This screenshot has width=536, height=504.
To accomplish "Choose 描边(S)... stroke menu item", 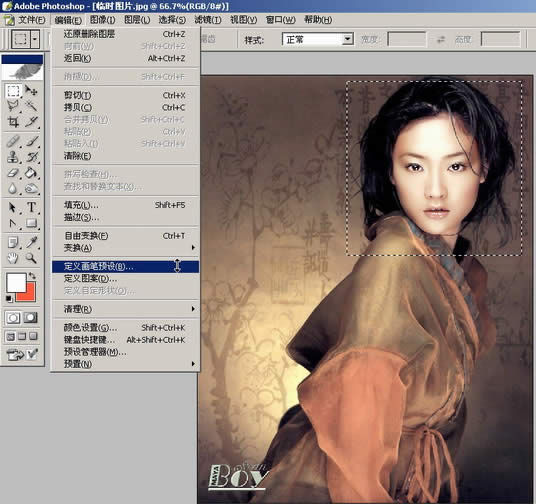I will [125, 217].
